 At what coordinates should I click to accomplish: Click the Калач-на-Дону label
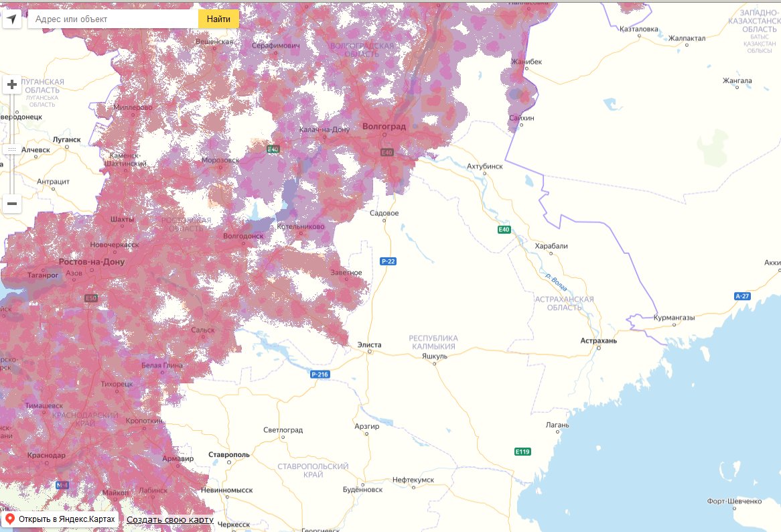[x=324, y=129]
